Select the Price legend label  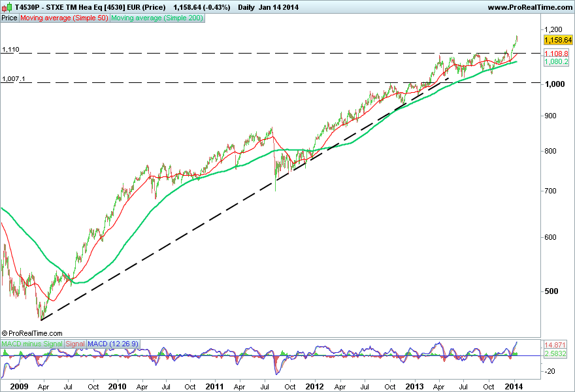tap(10, 18)
